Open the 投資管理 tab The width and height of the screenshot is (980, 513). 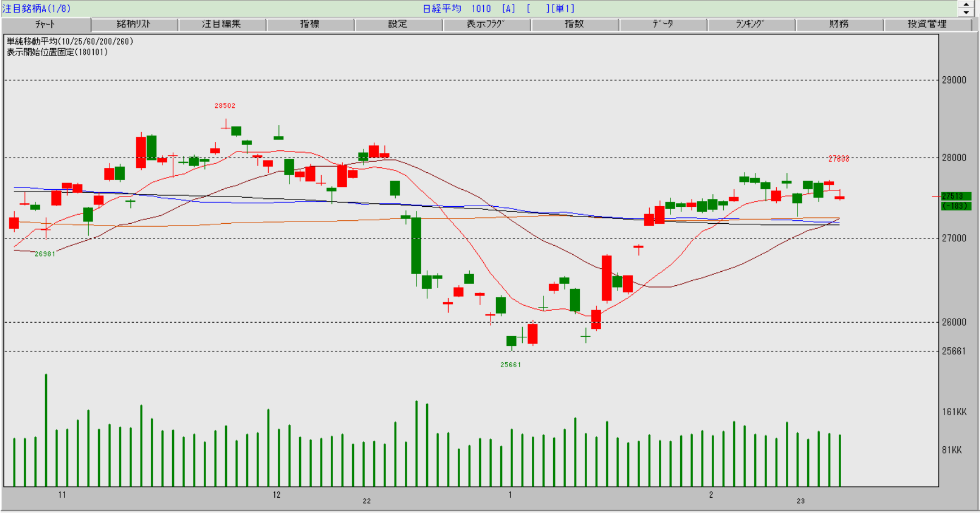[x=928, y=24]
